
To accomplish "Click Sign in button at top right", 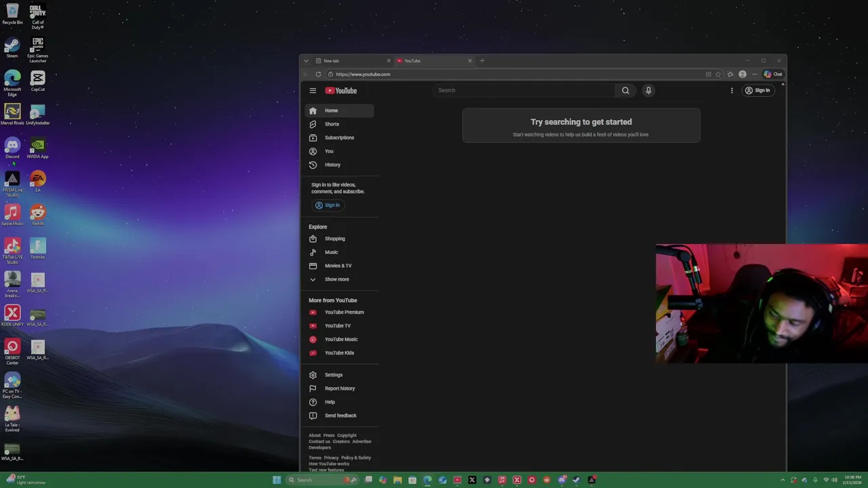I will coord(757,90).
